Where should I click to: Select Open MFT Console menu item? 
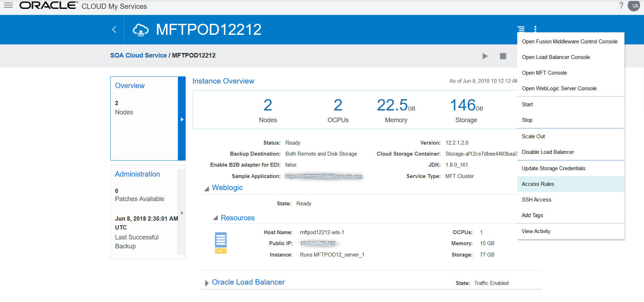pos(544,73)
